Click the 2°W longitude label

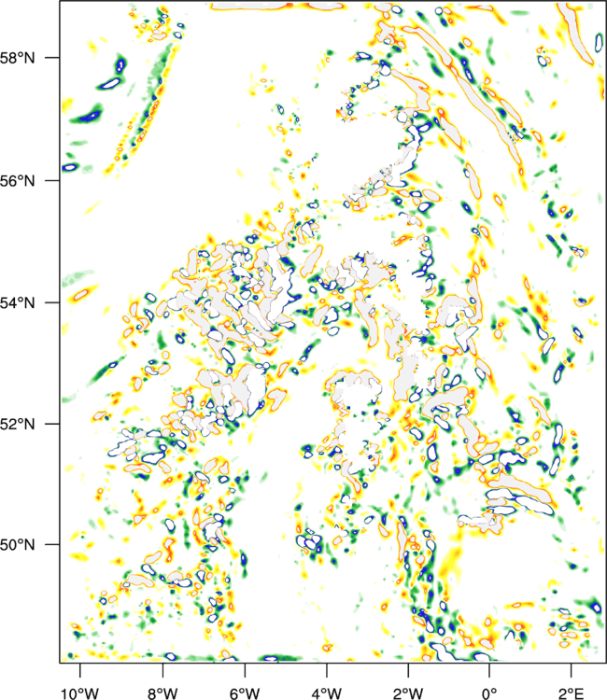[x=408, y=693]
